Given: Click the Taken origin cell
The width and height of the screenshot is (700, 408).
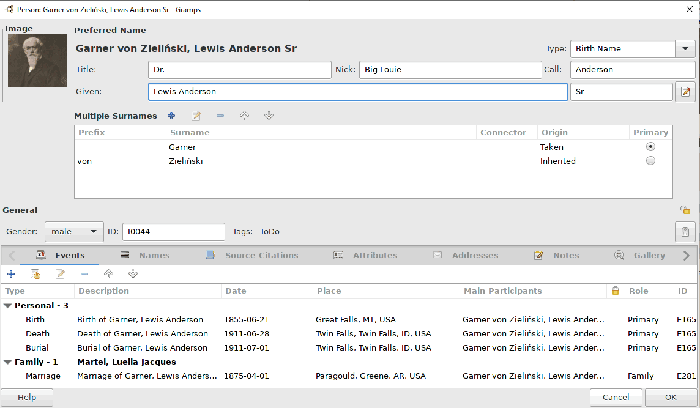Looking at the screenshot, I should 552,147.
